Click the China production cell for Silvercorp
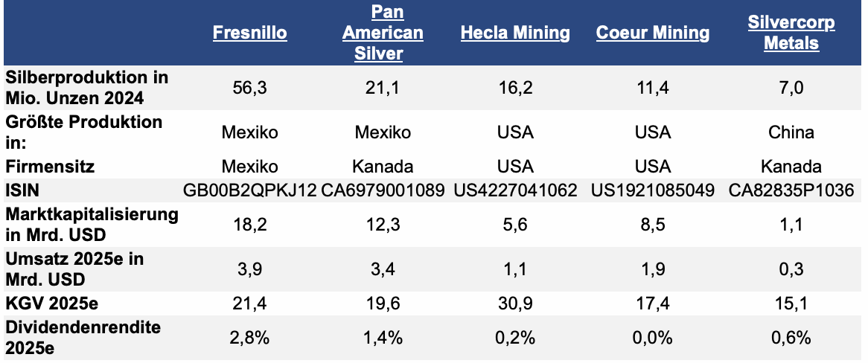 point(791,133)
